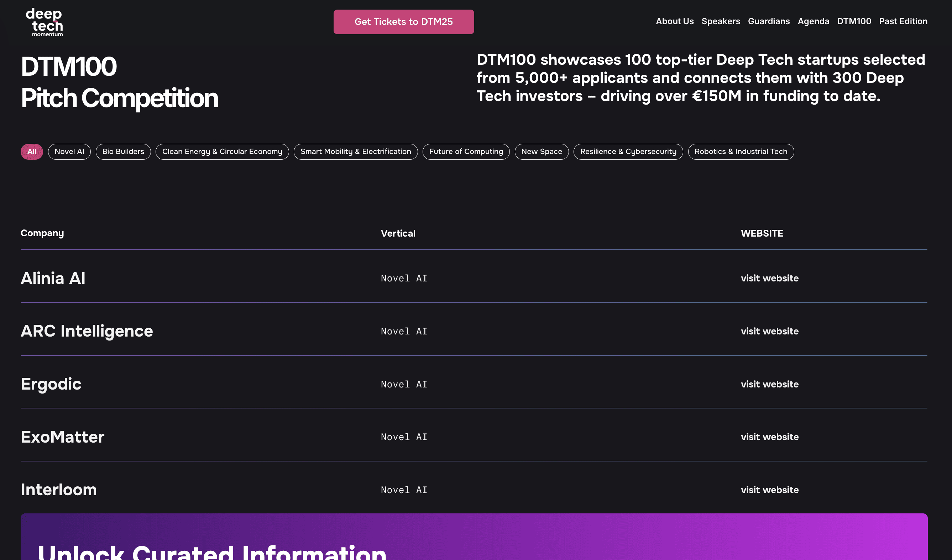Filter by Future of Computing
The width and height of the screenshot is (952, 560).
466,152
